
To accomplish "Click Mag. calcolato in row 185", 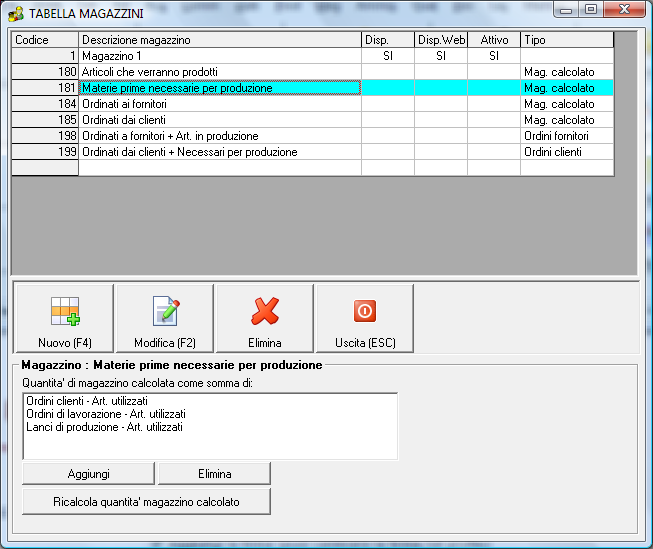I will 567,120.
